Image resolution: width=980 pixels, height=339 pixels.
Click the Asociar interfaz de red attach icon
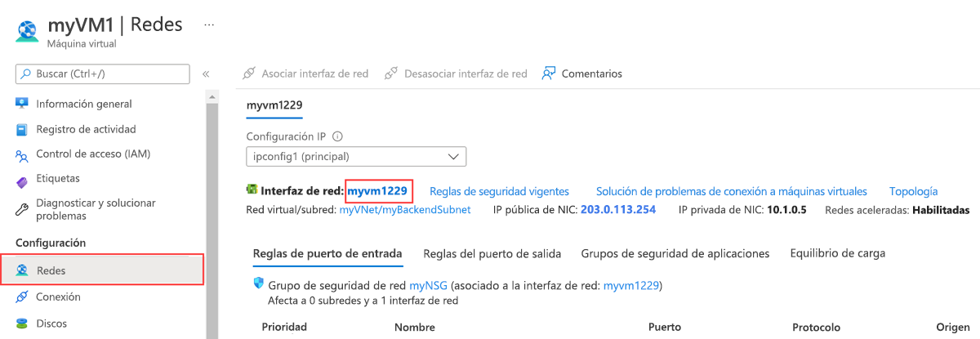(249, 74)
